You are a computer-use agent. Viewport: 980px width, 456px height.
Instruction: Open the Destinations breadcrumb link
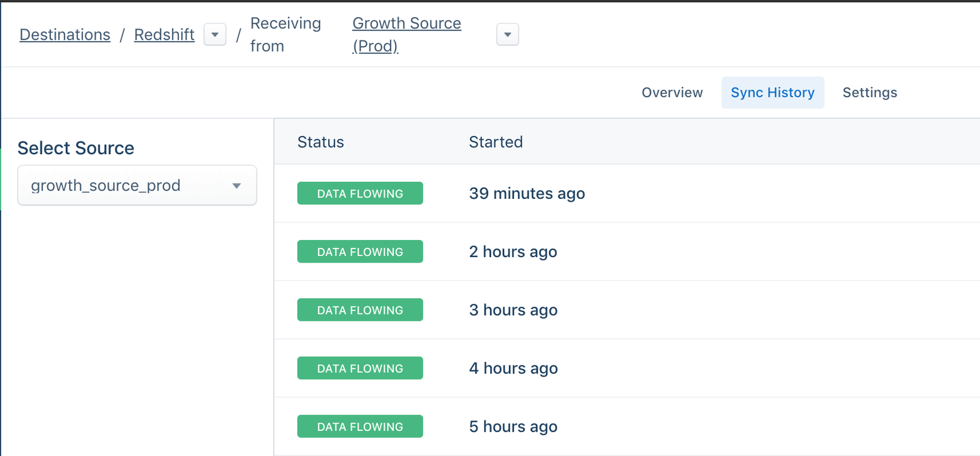[65, 35]
